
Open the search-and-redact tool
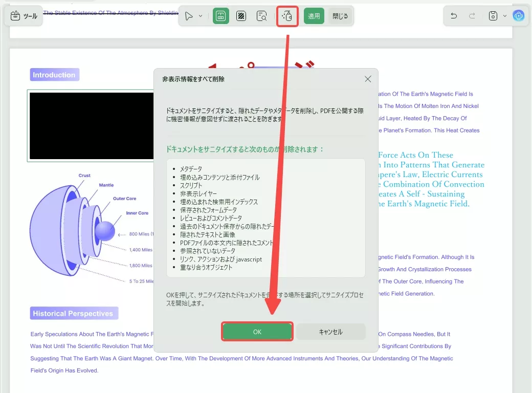(261, 16)
